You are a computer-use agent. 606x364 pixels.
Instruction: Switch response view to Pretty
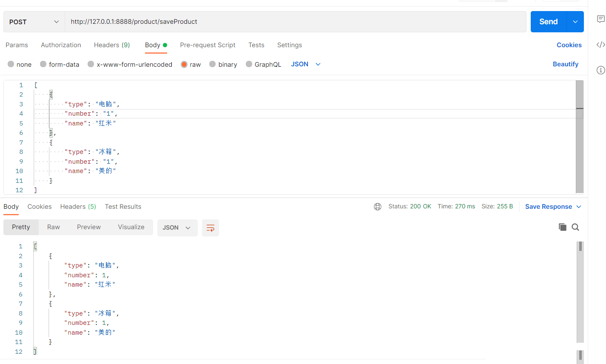click(21, 227)
